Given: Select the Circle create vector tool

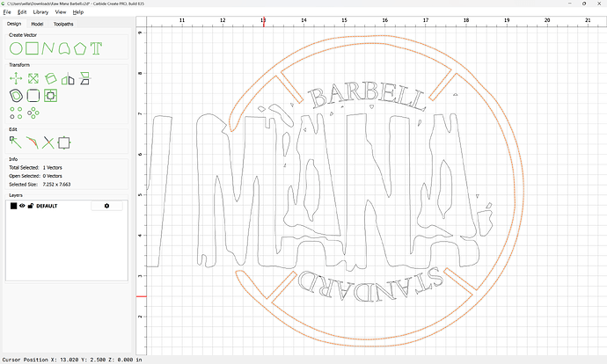Looking at the screenshot, I should coord(16,47).
